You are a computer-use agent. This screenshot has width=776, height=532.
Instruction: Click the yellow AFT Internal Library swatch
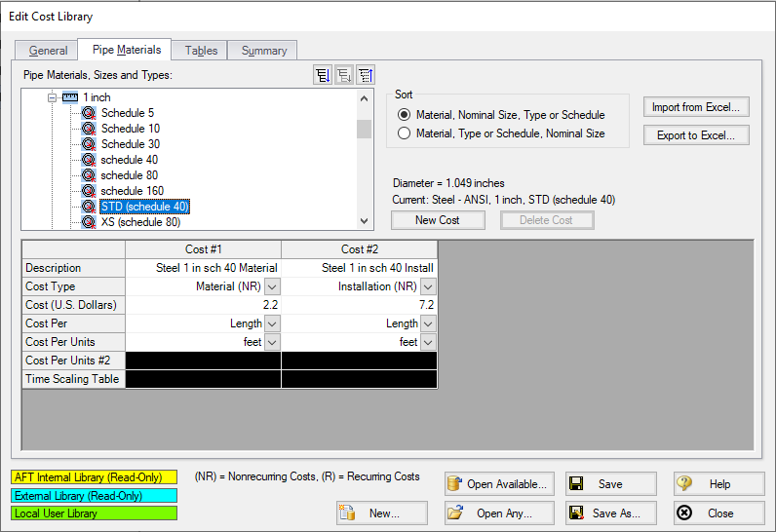94,477
